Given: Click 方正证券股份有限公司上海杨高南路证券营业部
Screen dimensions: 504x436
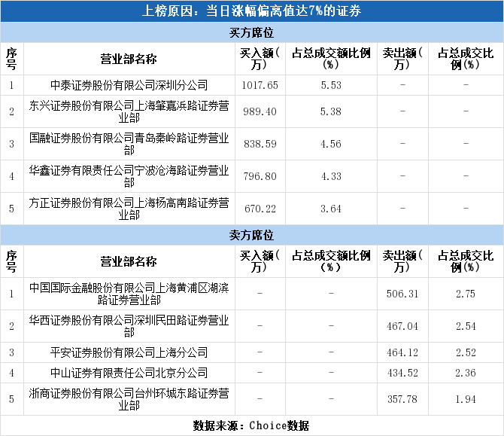Looking at the screenshot, I should point(129,209).
